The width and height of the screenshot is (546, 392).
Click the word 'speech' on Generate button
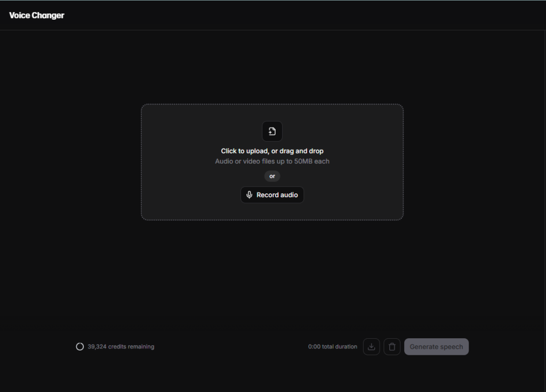pos(451,347)
